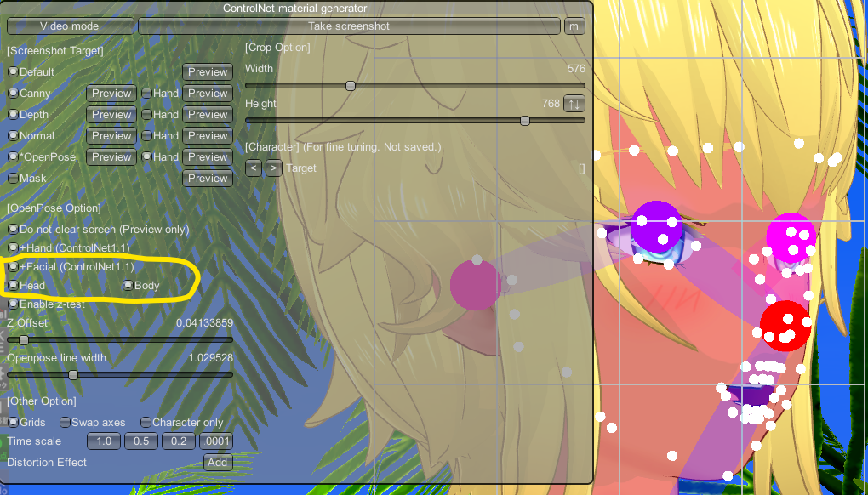The width and height of the screenshot is (868, 495).
Task: Select the Depth screenshot target
Action: point(13,115)
